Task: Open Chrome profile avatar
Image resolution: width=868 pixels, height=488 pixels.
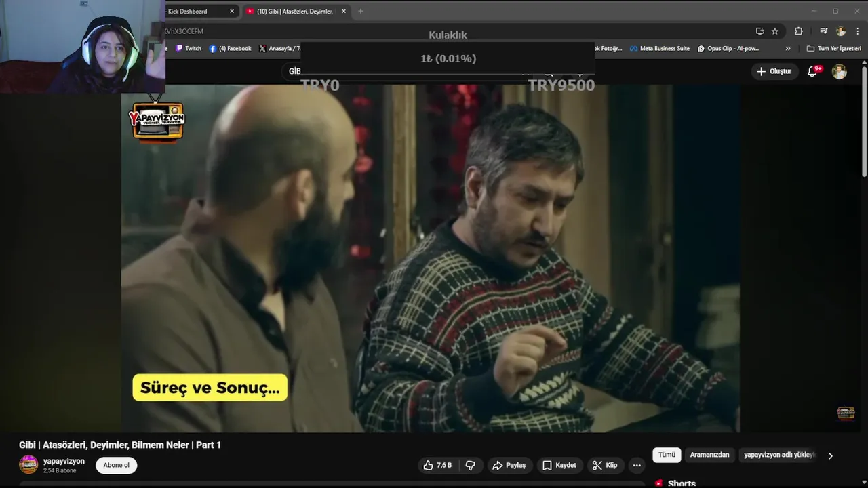Action: pyautogui.click(x=841, y=31)
